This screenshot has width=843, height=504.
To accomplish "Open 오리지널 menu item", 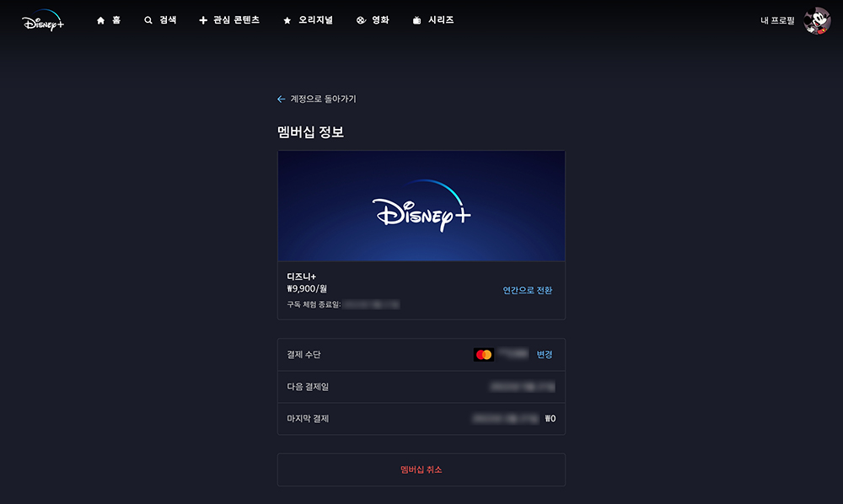I will [315, 20].
